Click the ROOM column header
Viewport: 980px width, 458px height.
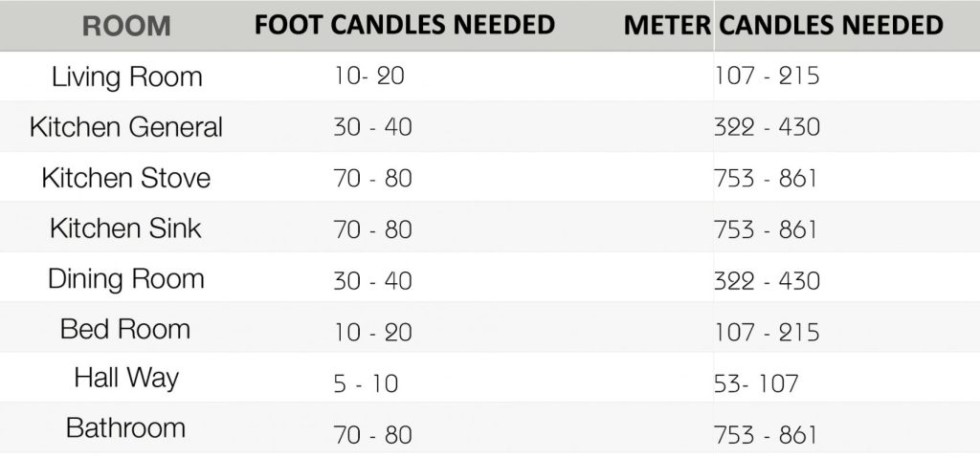point(126,27)
